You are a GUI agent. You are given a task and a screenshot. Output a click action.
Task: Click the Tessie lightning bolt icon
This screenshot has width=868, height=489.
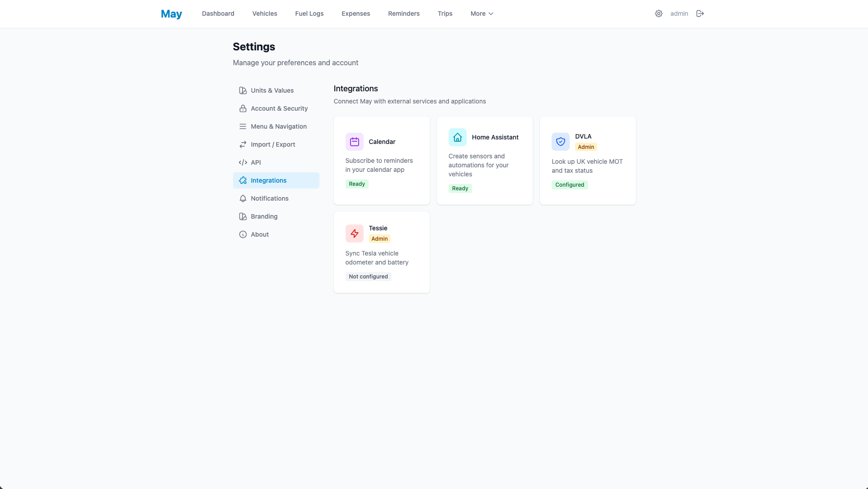coord(354,233)
